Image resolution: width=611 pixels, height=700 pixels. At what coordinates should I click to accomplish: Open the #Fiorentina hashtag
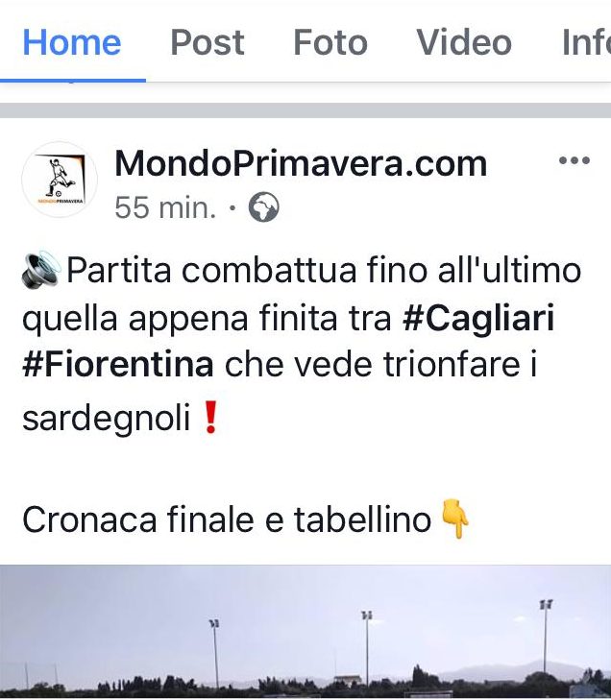pyautogui.click(x=118, y=365)
